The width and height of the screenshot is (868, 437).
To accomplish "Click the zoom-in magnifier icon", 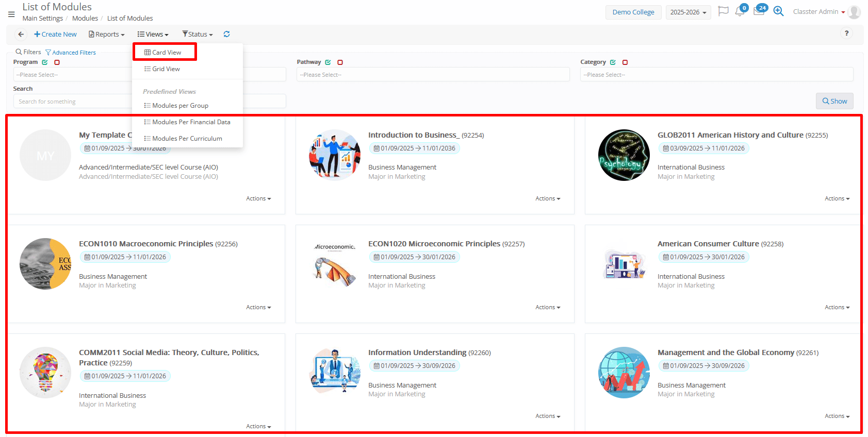I will (x=778, y=11).
